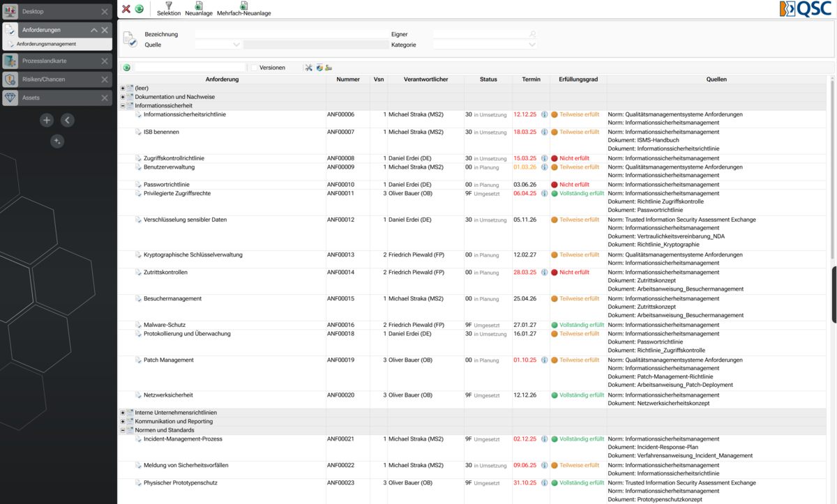Viewport: 837px width, 504px height.
Task: Open Anforderungsmanagement sub-item
Action: (56, 44)
